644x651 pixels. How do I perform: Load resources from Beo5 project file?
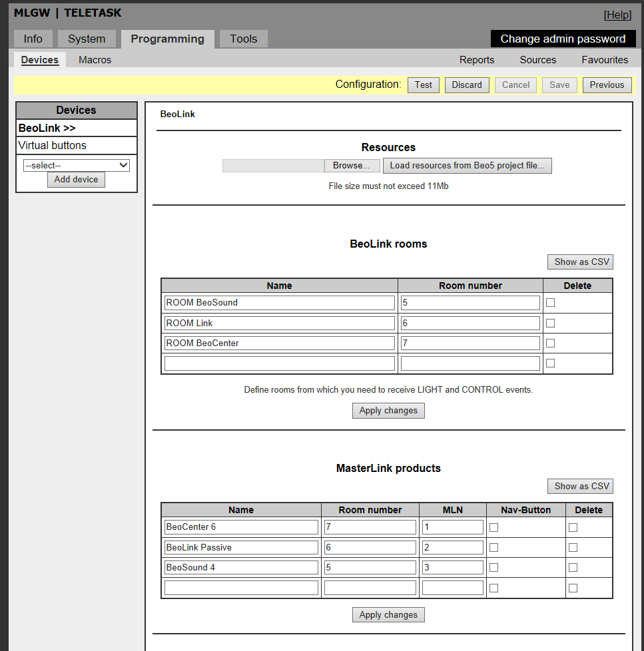click(x=467, y=166)
